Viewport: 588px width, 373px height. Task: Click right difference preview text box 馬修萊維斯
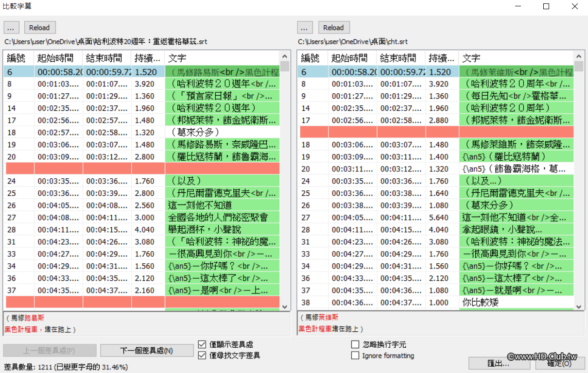coord(441,323)
